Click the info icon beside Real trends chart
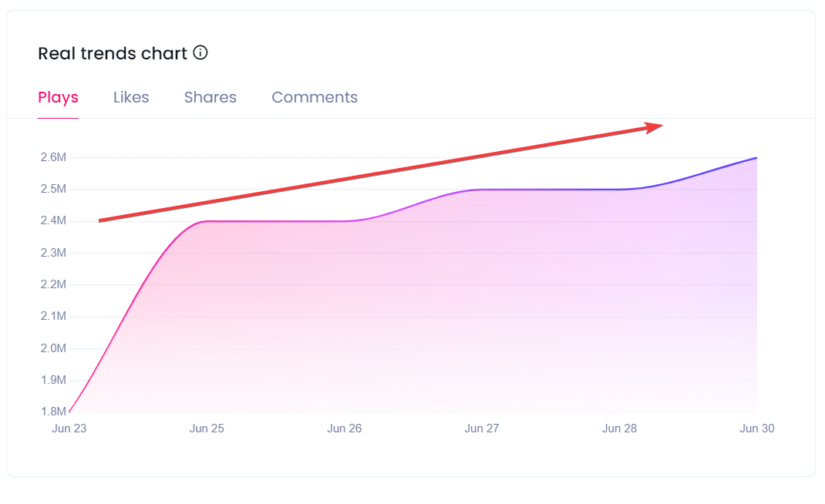825x504 pixels. point(200,53)
